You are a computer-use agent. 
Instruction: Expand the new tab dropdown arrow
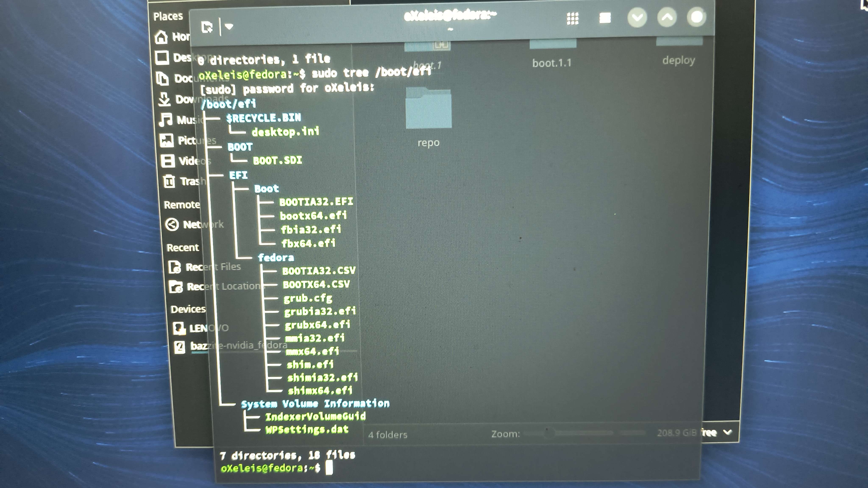coord(229,27)
